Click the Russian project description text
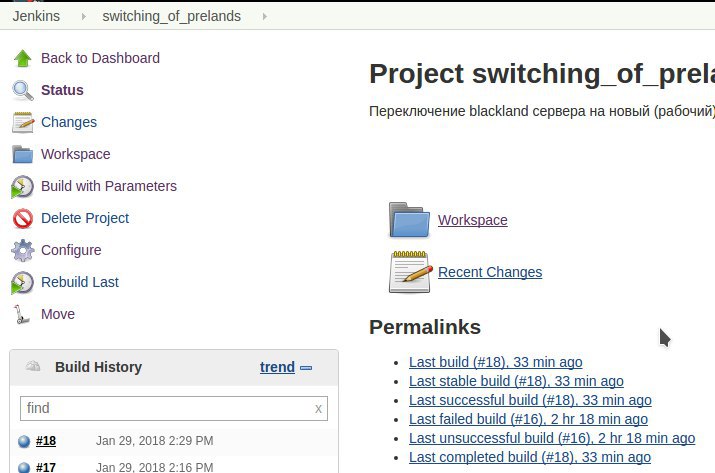The height and width of the screenshot is (473, 715). pyautogui.click(x=542, y=111)
